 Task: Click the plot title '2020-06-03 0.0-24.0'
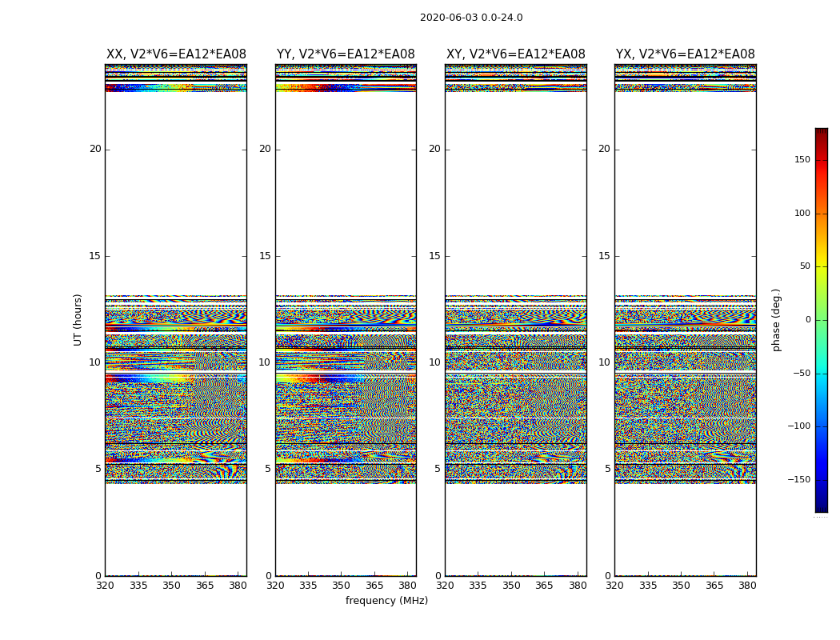tap(471, 18)
